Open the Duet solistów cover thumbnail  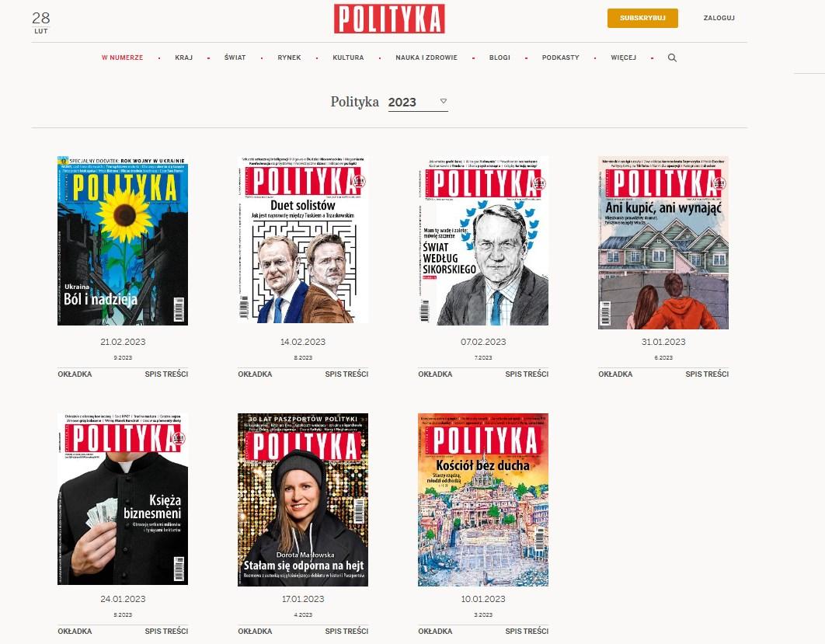(x=303, y=239)
